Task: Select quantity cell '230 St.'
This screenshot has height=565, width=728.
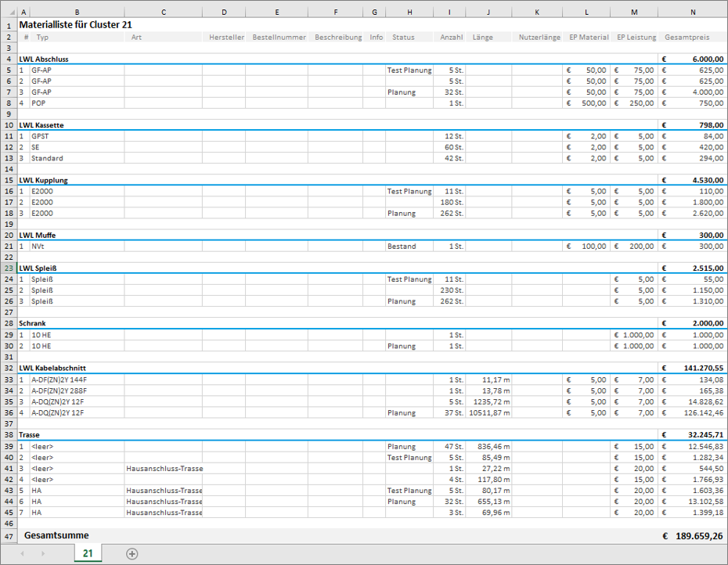Action: [x=449, y=290]
